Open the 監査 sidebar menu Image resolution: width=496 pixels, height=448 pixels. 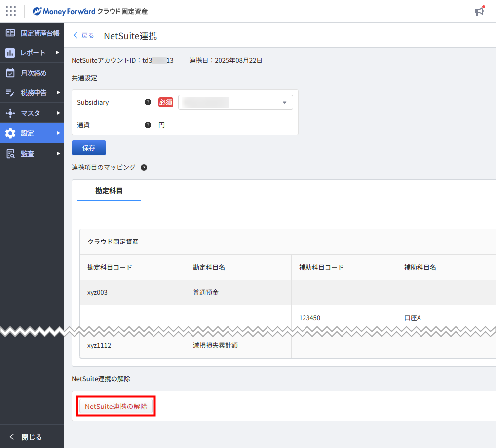coord(32,154)
